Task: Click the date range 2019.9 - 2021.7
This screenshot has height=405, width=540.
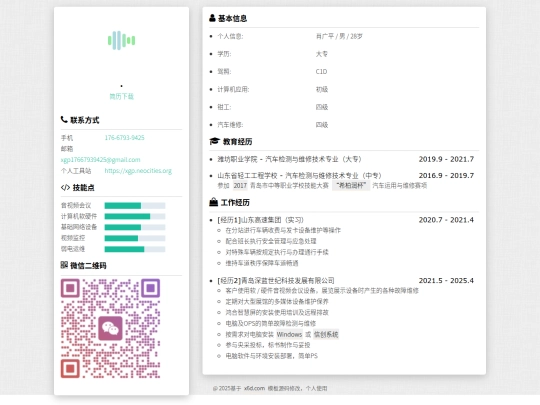Action: point(446,159)
